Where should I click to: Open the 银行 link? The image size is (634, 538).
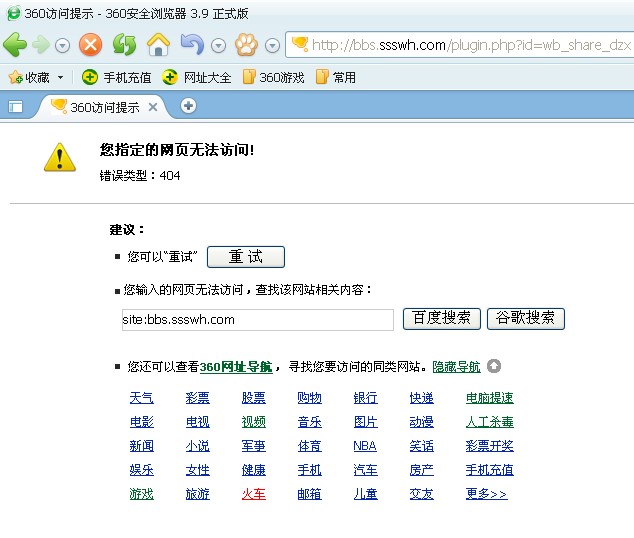(366, 398)
